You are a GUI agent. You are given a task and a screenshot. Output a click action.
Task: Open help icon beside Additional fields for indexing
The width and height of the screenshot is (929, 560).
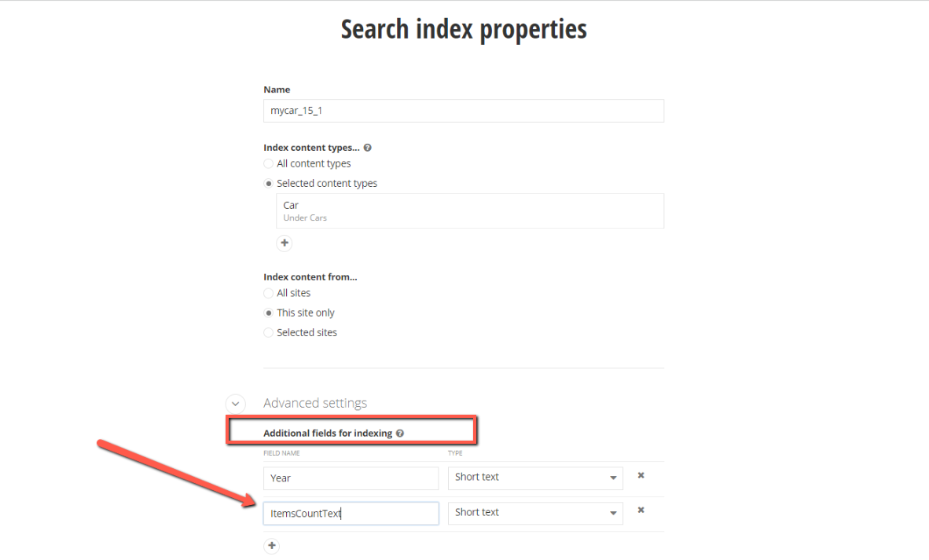(x=400, y=434)
